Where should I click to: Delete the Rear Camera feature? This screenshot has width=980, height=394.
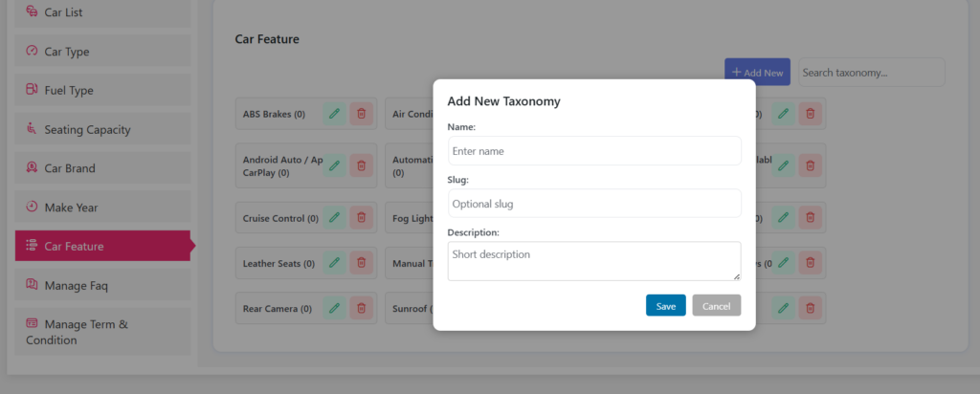361,307
